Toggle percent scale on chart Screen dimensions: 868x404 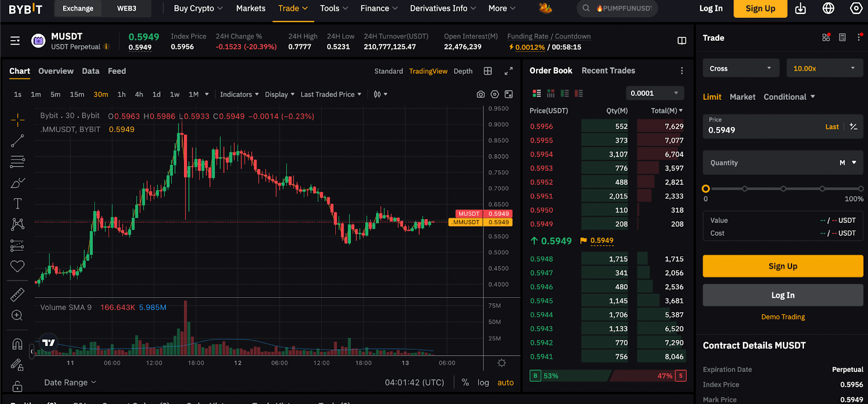465,382
